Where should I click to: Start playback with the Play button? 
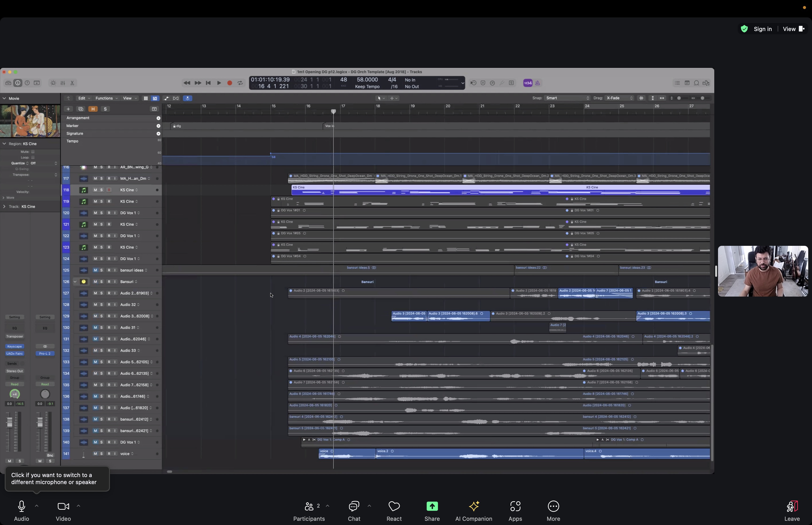tap(219, 83)
